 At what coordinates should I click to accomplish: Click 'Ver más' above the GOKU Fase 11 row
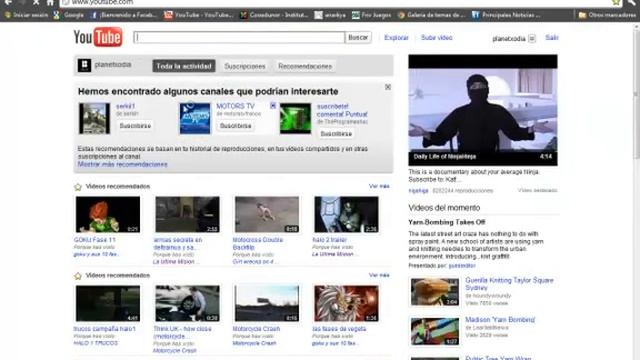pyautogui.click(x=379, y=186)
